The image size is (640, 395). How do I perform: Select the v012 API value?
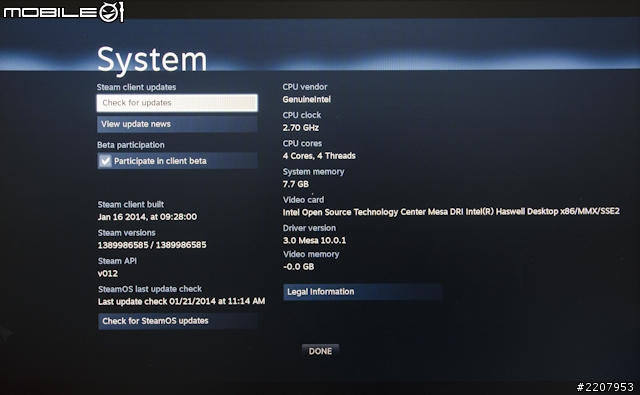pyautogui.click(x=108, y=273)
